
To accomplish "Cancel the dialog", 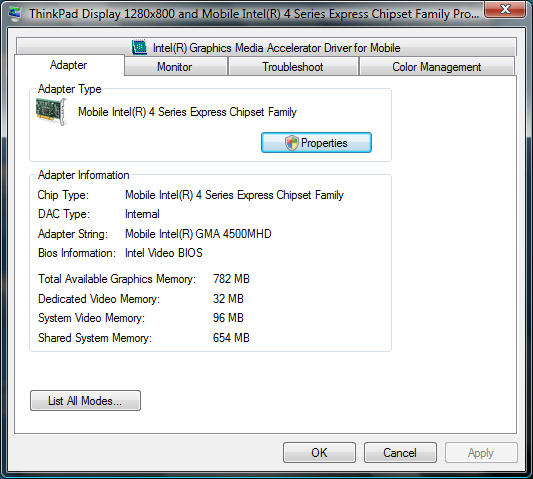I will [x=400, y=452].
